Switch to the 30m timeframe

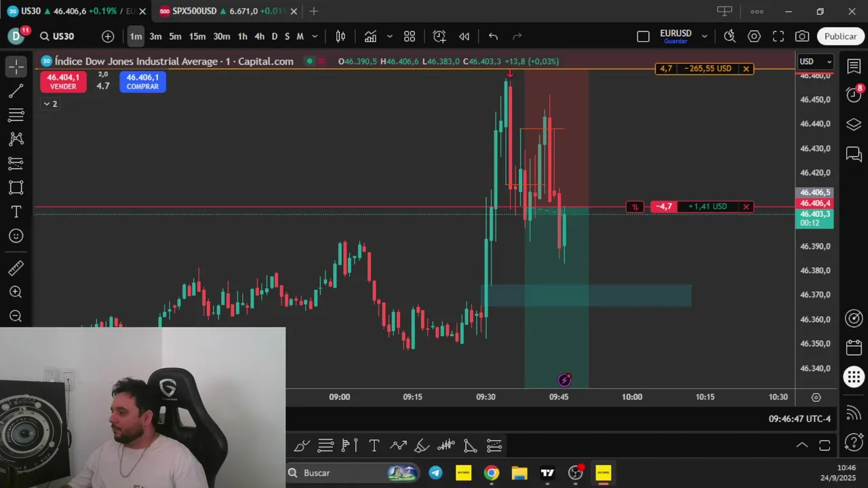click(x=222, y=37)
